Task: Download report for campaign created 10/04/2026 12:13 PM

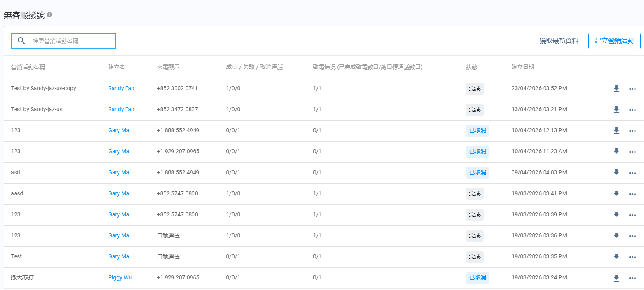Action: (616, 131)
